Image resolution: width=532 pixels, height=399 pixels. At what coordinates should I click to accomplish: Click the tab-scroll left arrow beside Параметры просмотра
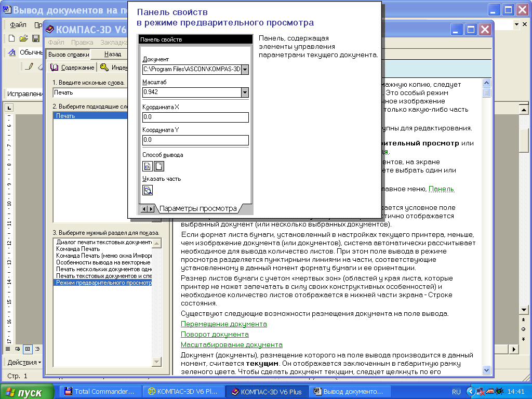143,209
